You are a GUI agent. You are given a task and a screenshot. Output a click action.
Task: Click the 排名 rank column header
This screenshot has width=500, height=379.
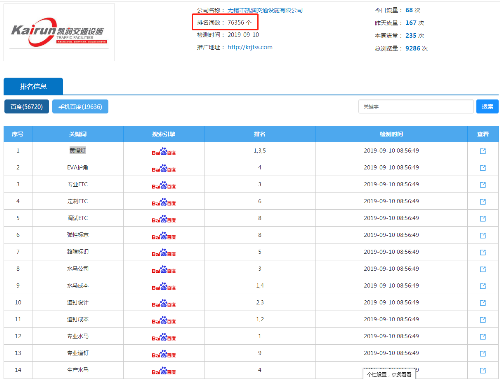pos(260,134)
